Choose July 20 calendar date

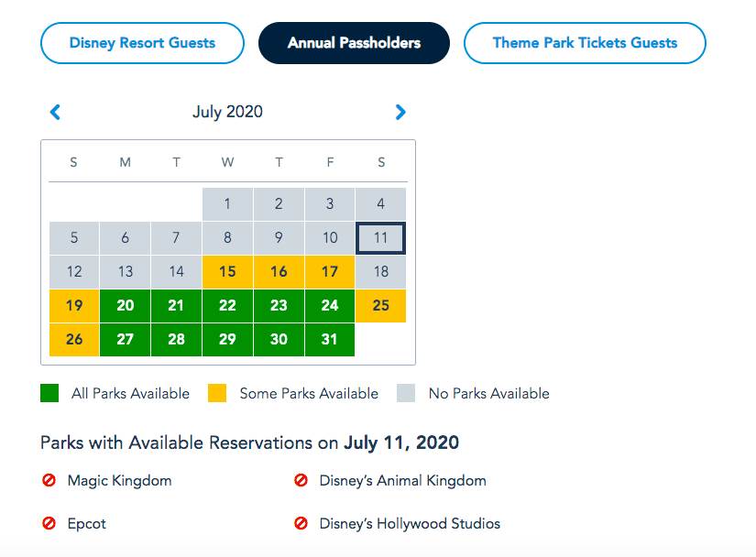click(x=126, y=305)
